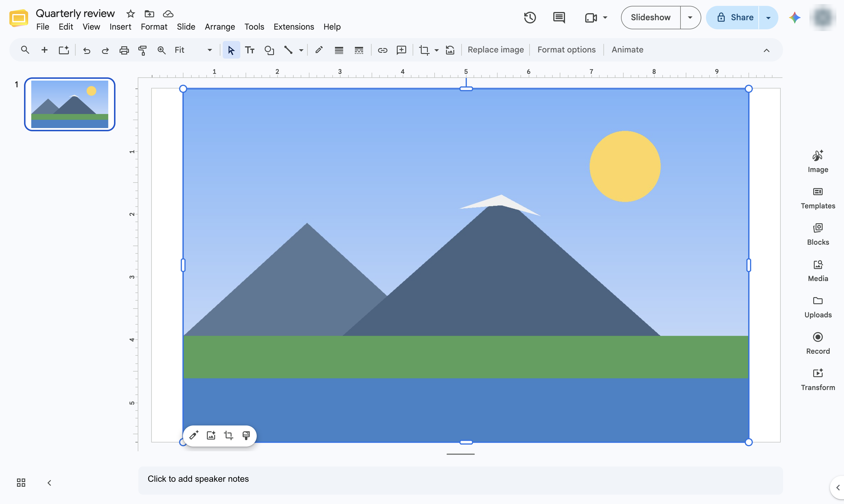Undo the last action
The image size is (844, 504).
pos(87,50)
